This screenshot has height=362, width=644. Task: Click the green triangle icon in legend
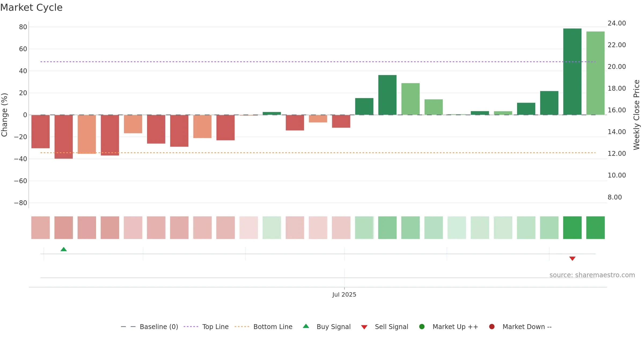pyautogui.click(x=306, y=326)
